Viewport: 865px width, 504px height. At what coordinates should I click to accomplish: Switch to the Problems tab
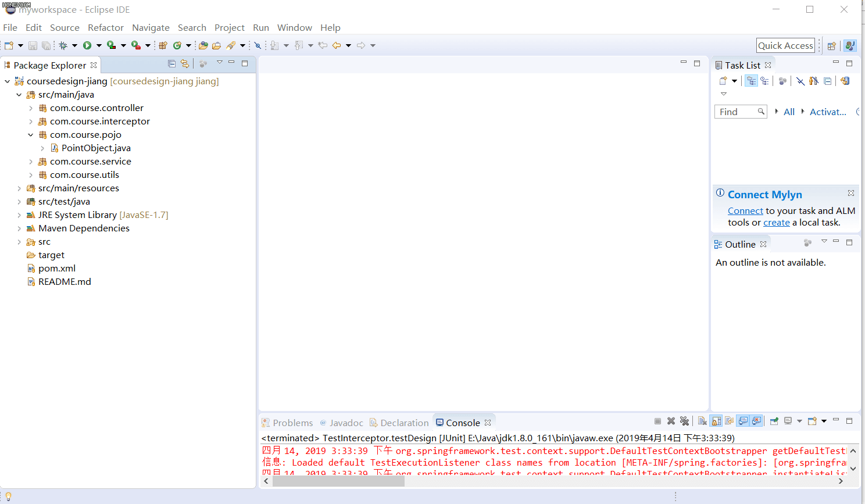point(287,423)
